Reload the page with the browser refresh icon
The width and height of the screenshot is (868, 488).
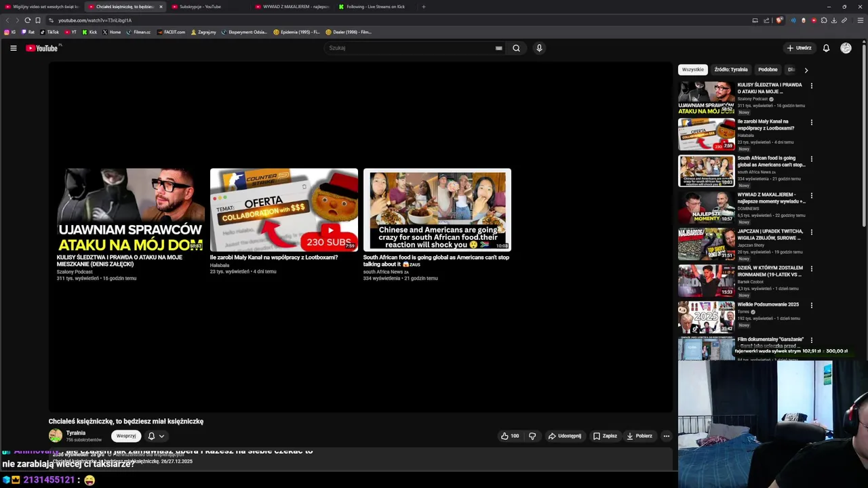coord(27,20)
